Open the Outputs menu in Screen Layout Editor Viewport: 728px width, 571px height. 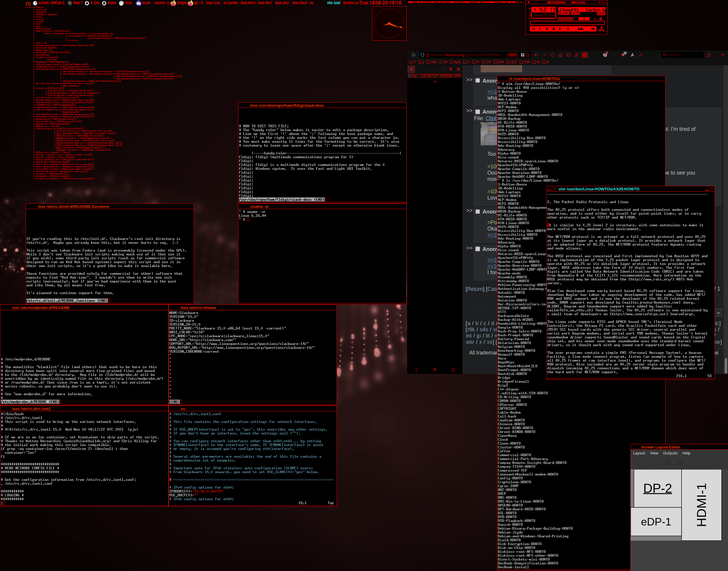coord(671,453)
